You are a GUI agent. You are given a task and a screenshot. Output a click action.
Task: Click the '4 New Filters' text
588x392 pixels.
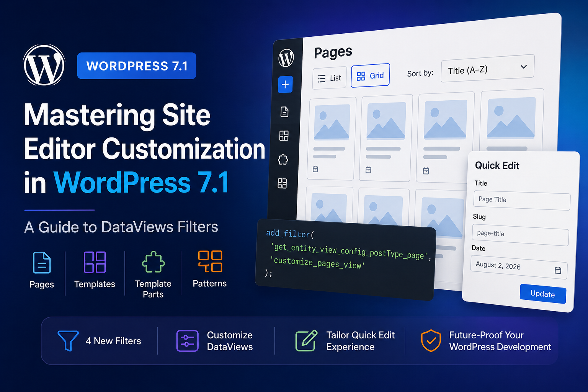(x=113, y=341)
